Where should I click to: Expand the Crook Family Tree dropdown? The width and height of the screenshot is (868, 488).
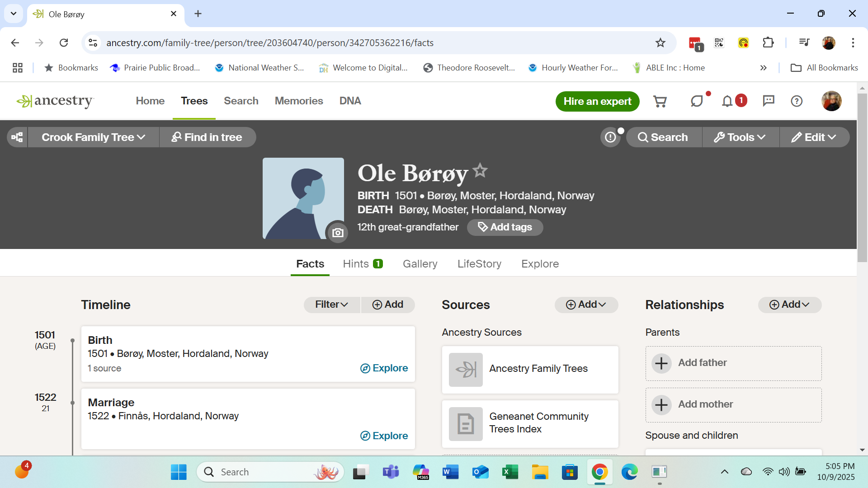coord(93,137)
